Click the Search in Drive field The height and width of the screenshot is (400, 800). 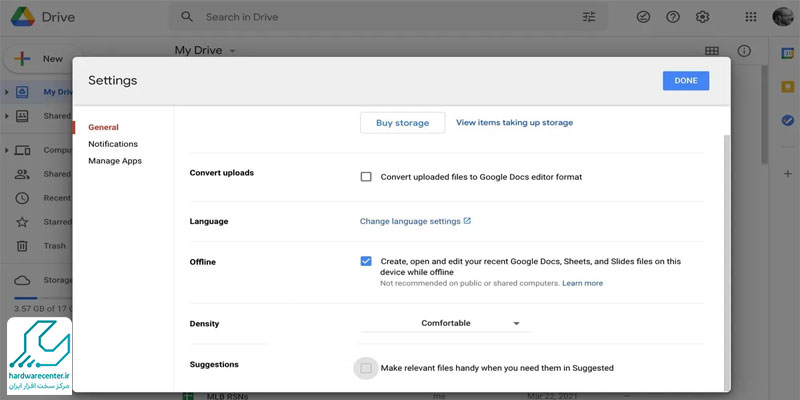point(388,17)
